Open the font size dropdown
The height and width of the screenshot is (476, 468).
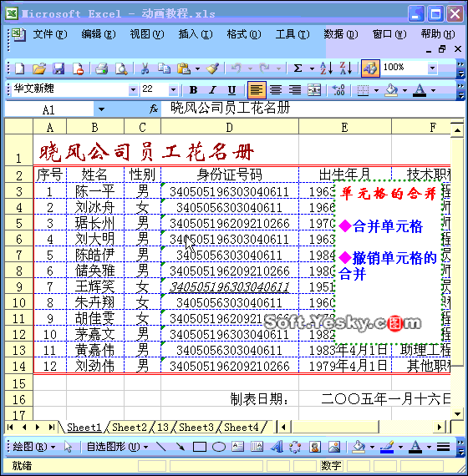point(173,90)
